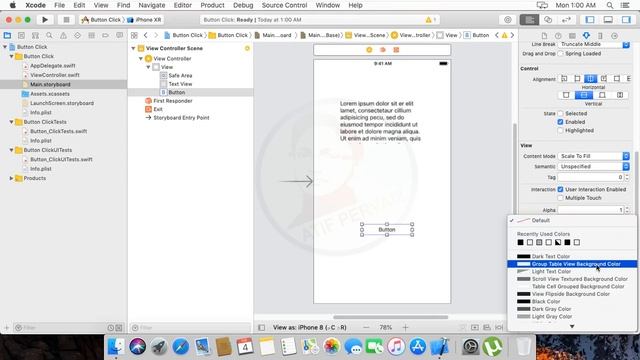Select the iPhone XR run destination
This screenshot has width=640, height=360.
144,20
